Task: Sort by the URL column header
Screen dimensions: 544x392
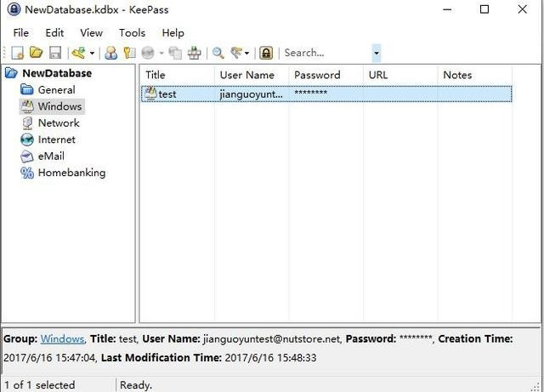Action: (400, 75)
